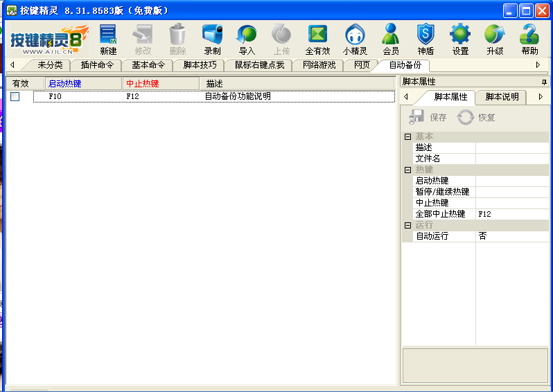Click the 启动热键 property value field
The image size is (553, 392).
[512, 181]
